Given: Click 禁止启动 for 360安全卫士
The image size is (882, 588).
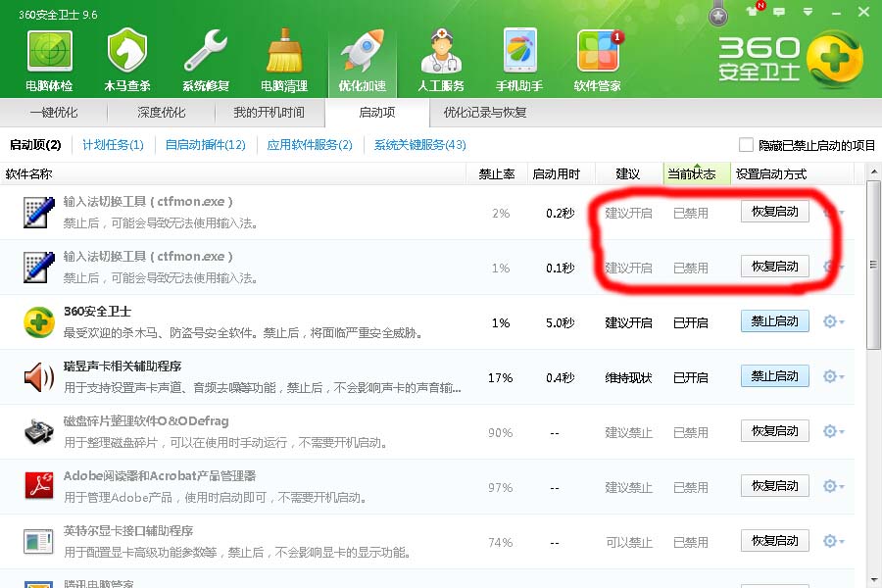Looking at the screenshot, I should [774, 320].
